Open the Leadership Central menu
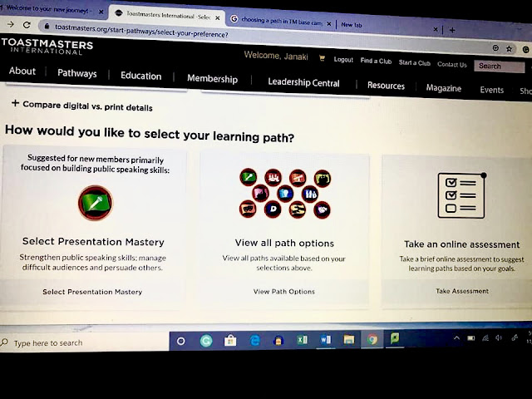Screen dimensions: 532x399 click(303, 82)
